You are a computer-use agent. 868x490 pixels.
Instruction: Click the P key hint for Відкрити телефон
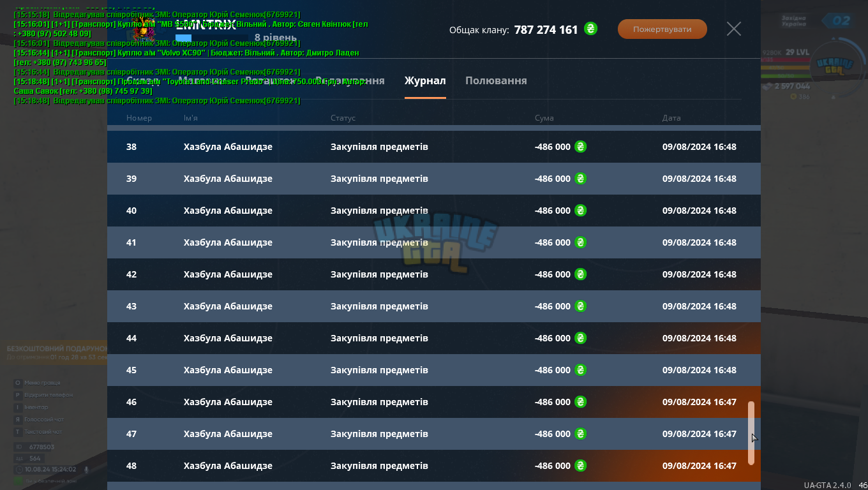(x=18, y=395)
